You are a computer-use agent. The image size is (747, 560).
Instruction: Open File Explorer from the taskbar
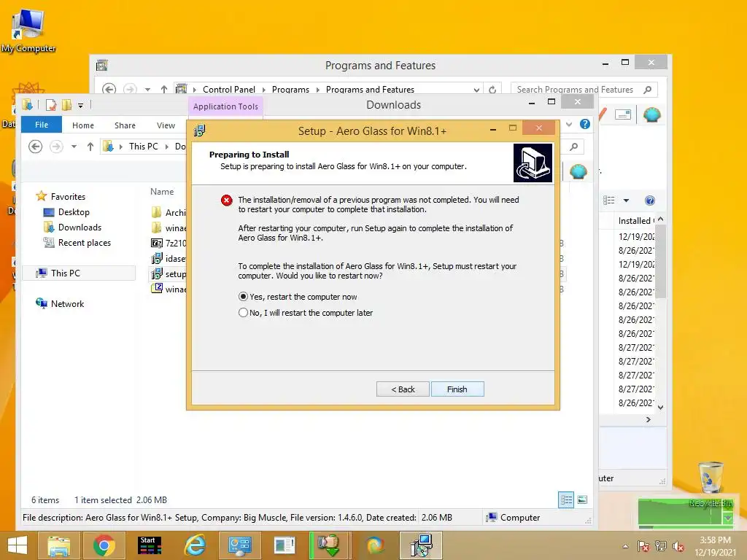[x=58, y=545]
